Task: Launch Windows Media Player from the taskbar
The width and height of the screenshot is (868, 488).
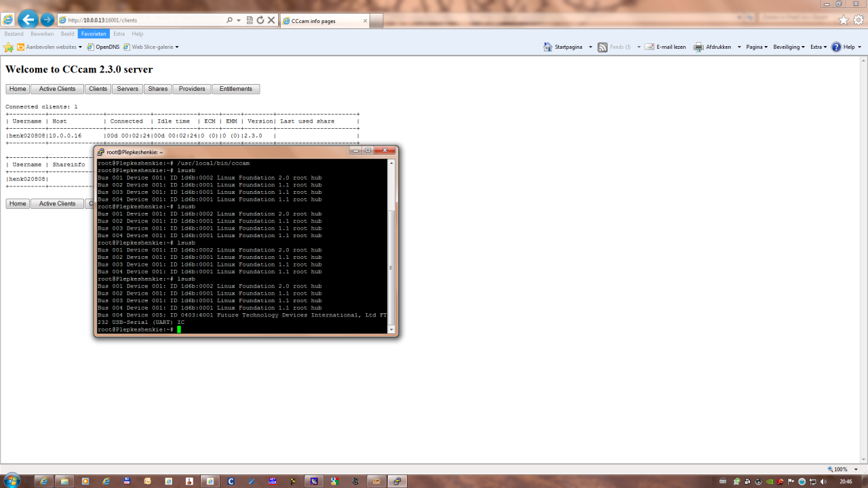Action: [85, 481]
